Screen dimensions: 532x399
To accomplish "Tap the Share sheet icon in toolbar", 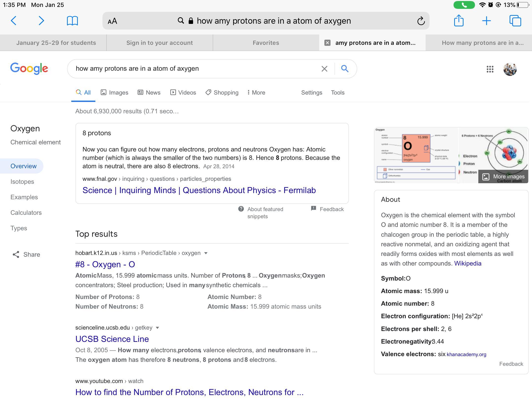I will click(459, 21).
